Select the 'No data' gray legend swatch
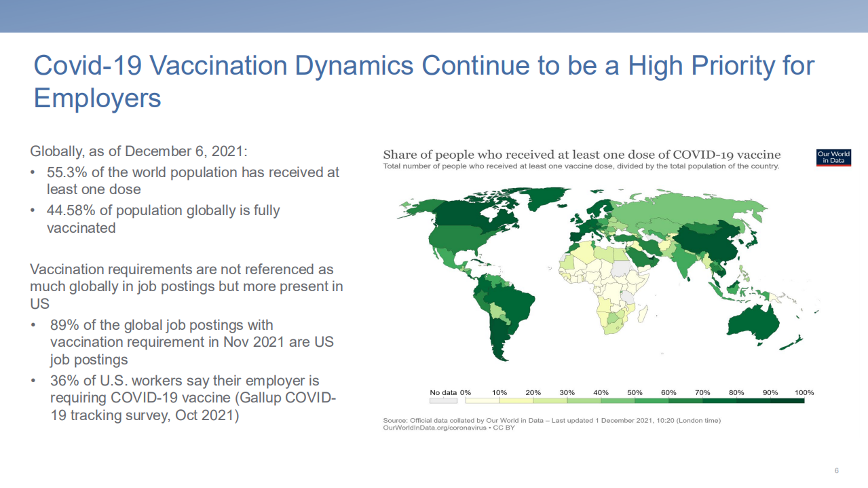The width and height of the screenshot is (868, 488). [x=444, y=401]
